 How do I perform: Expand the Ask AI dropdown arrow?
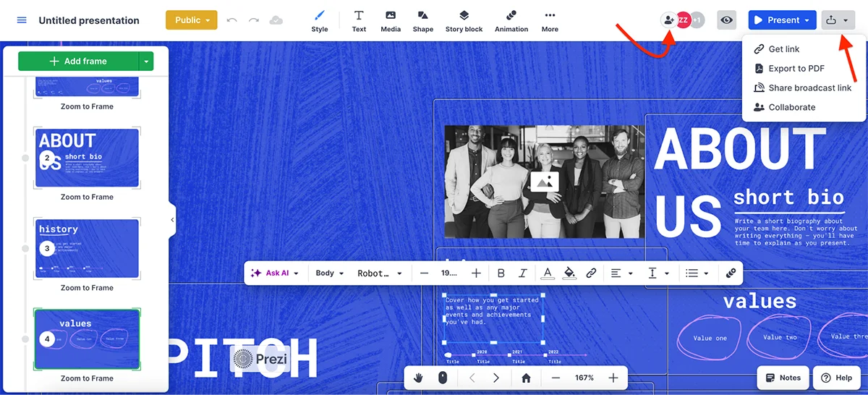click(297, 273)
